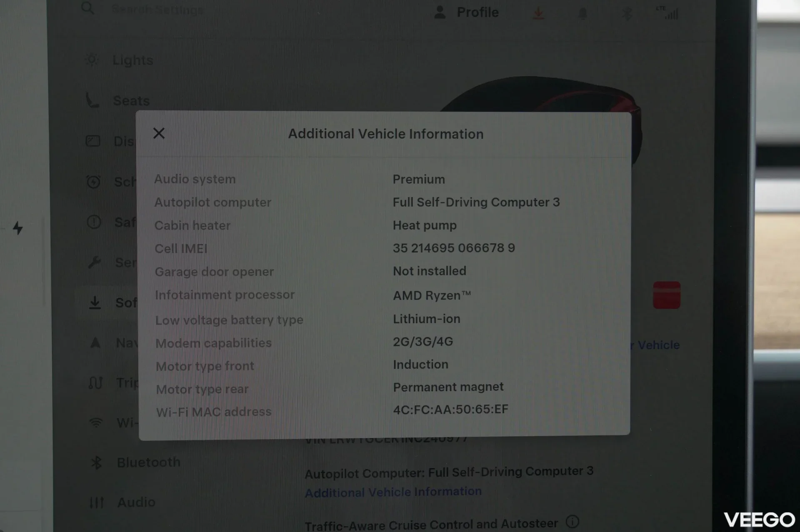Click the Lights sun icon

click(x=92, y=60)
